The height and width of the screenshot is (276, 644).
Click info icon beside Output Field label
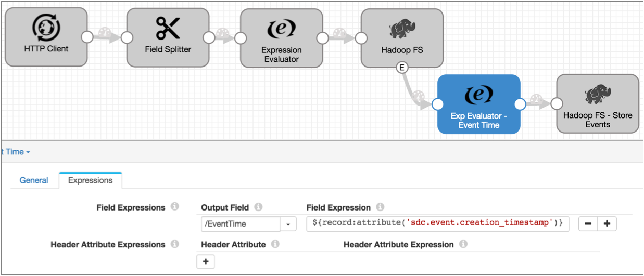point(258,207)
